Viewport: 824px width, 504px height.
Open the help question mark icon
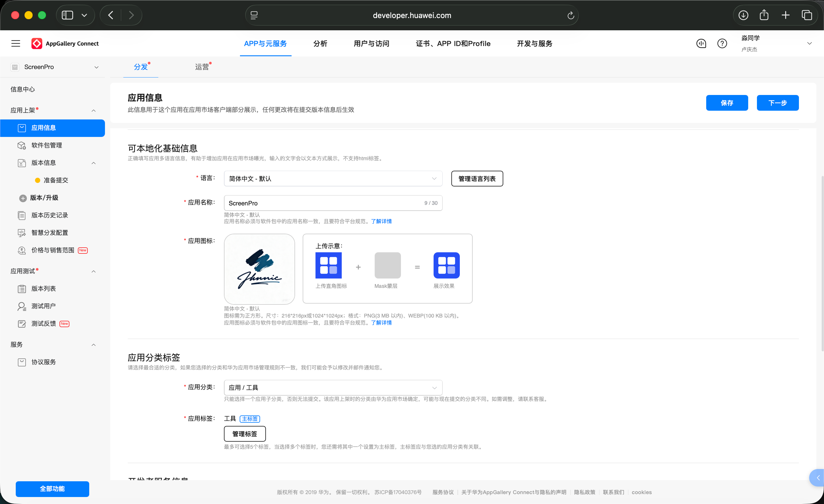(x=722, y=43)
